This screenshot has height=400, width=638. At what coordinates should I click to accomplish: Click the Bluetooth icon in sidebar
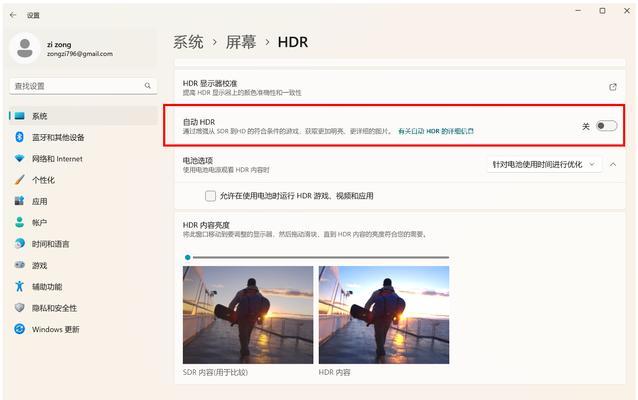(x=20, y=137)
